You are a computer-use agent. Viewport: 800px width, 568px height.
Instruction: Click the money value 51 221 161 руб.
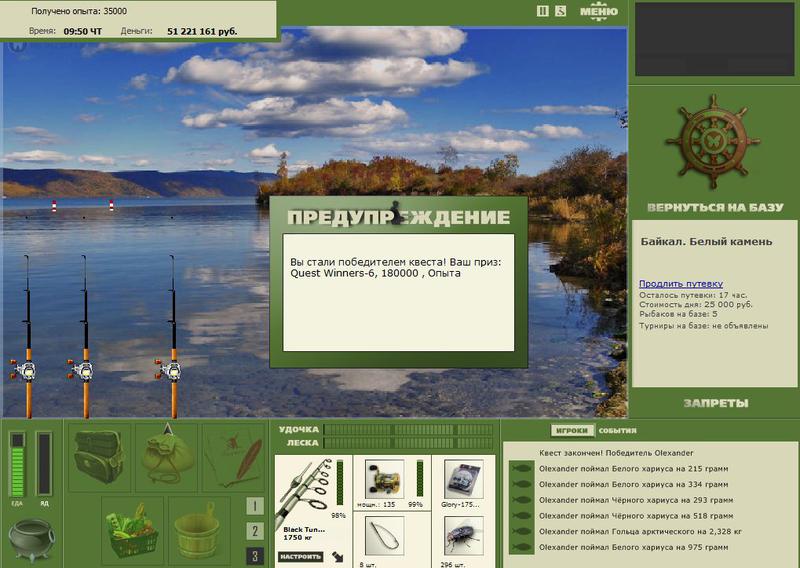coord(202,31)
